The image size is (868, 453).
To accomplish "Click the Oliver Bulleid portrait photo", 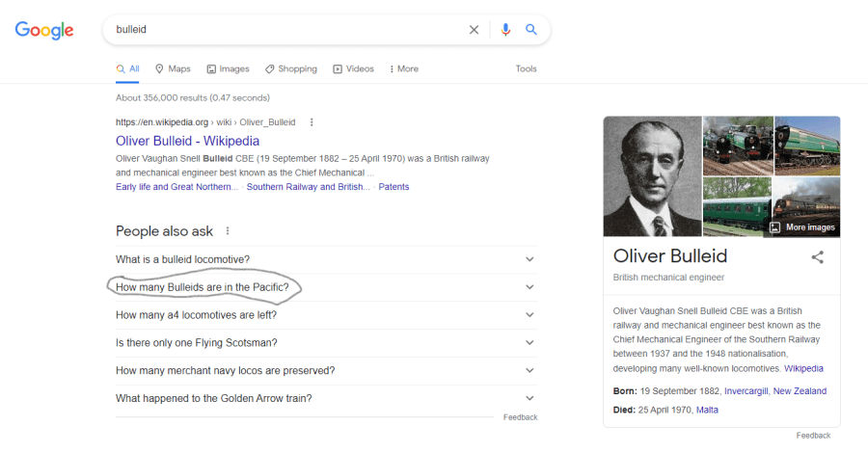I will (652, 176).
